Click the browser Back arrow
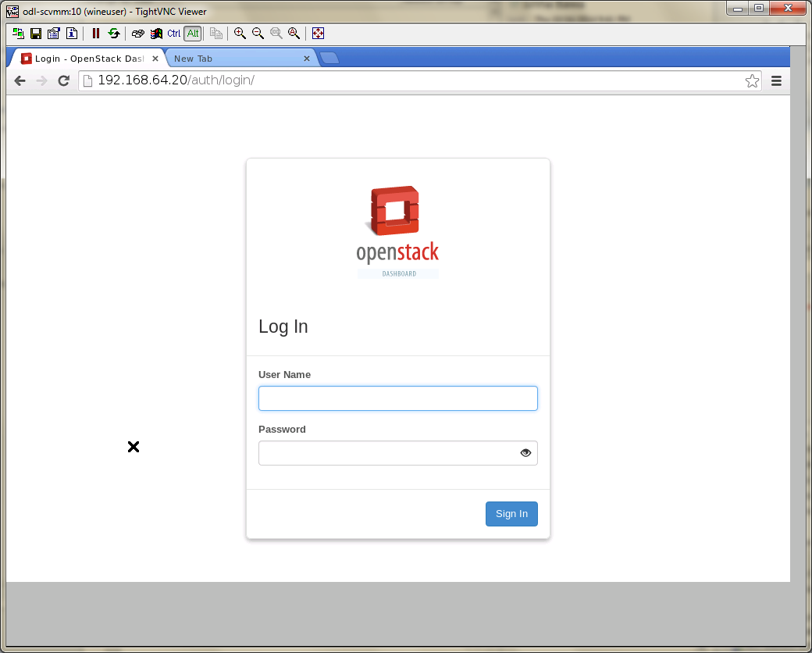This screenshot has height=653, width=812. coord(20,81)
